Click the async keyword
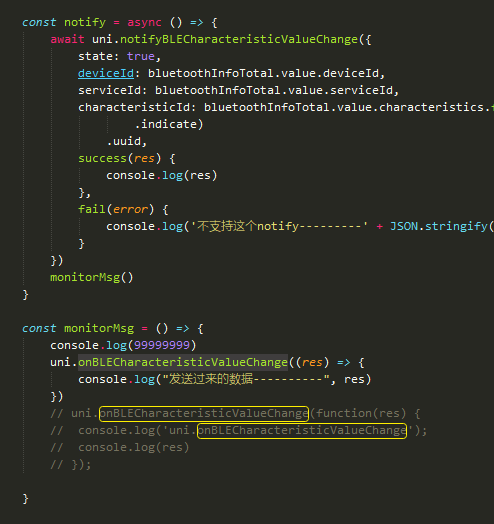Viewport: 494px width, 524px height. click(x=144, y=22)
